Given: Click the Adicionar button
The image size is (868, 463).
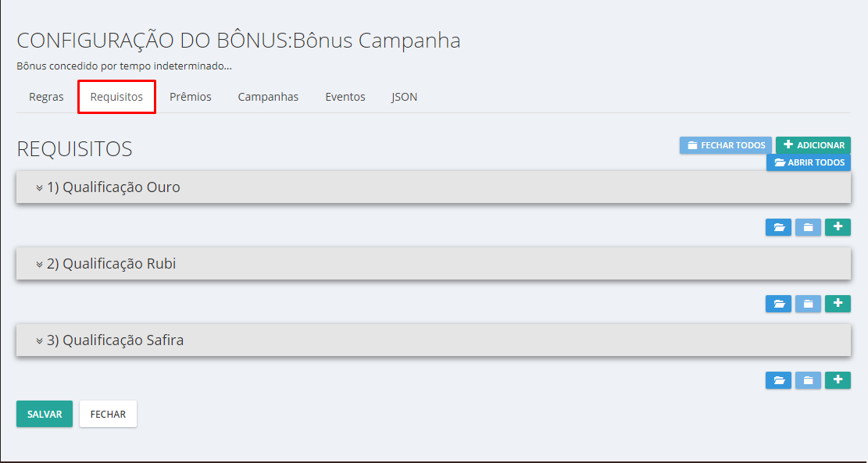Looking at the screenshot, I should tap(813, 145).
